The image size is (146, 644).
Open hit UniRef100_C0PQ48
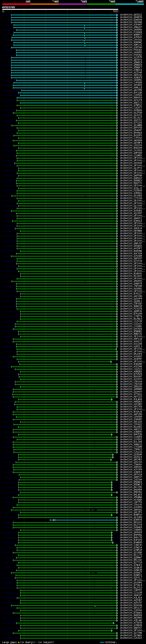(131, 82)
